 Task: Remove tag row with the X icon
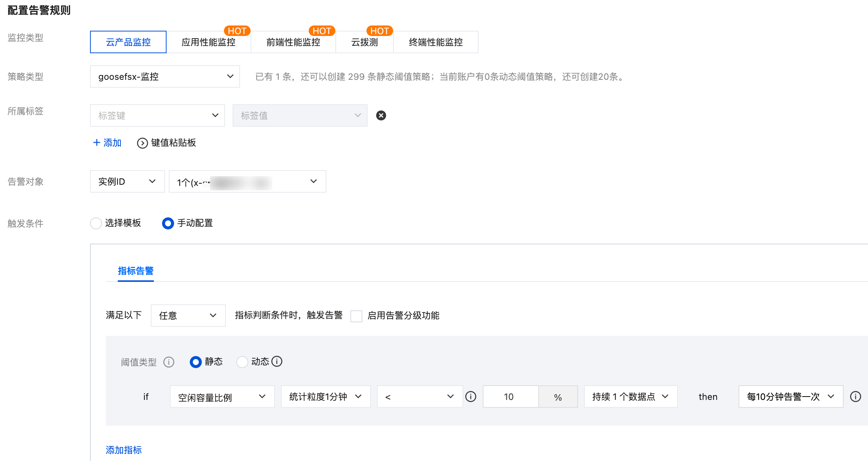coord(381,115)
